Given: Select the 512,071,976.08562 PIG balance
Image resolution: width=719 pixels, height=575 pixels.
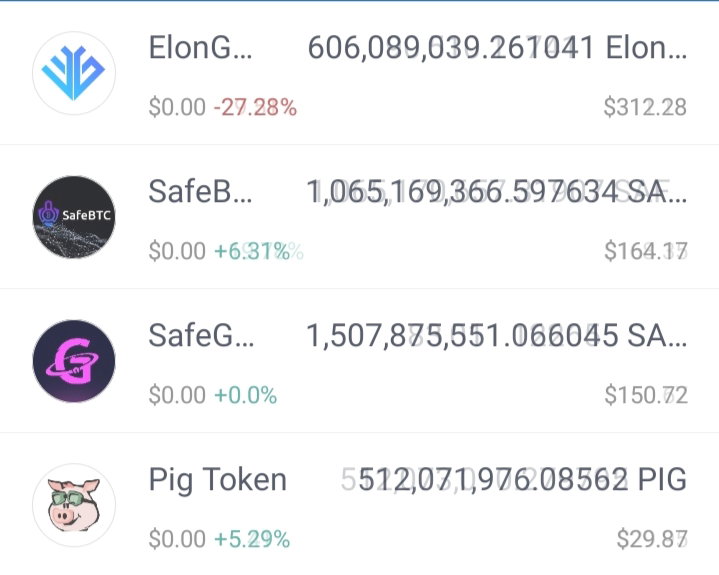Looking at the screenshot, I should (514, 480).
